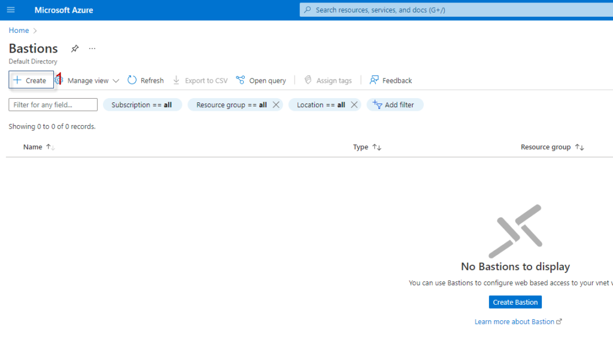Screen dimensions: 613x364
Task: Sort the list by Type column
Action: [x=367, y=147]
